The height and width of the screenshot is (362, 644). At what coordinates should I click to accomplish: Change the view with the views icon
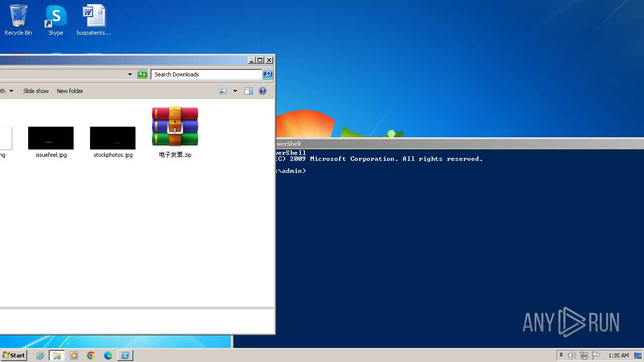click(223, 91)
